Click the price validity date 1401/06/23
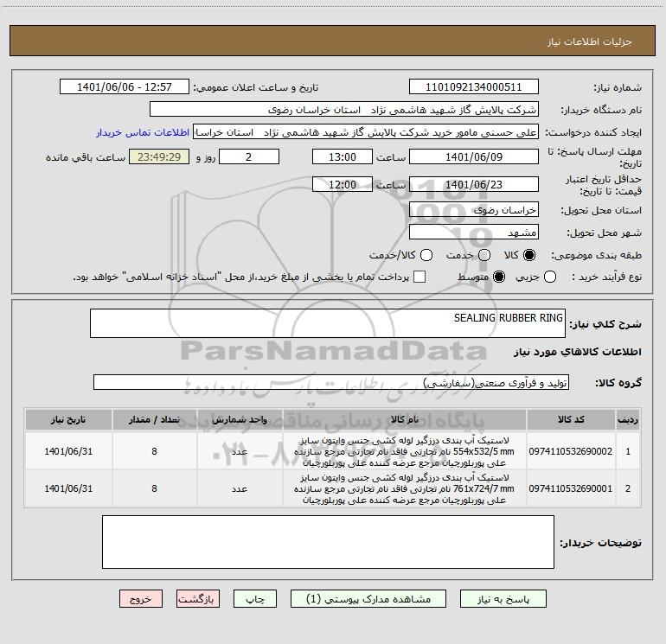This screenshot has height=644, width=666. click(474, 184)
